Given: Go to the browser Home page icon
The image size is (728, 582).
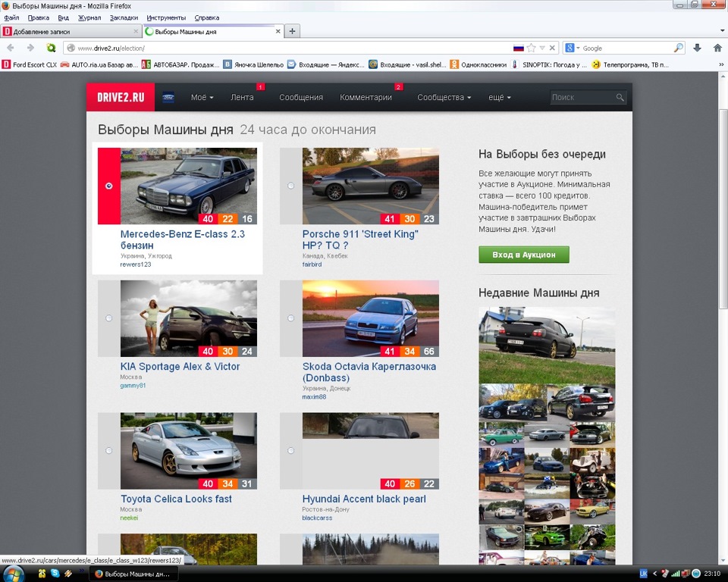Looking at the screenshot, I should [x=717, y=48].
